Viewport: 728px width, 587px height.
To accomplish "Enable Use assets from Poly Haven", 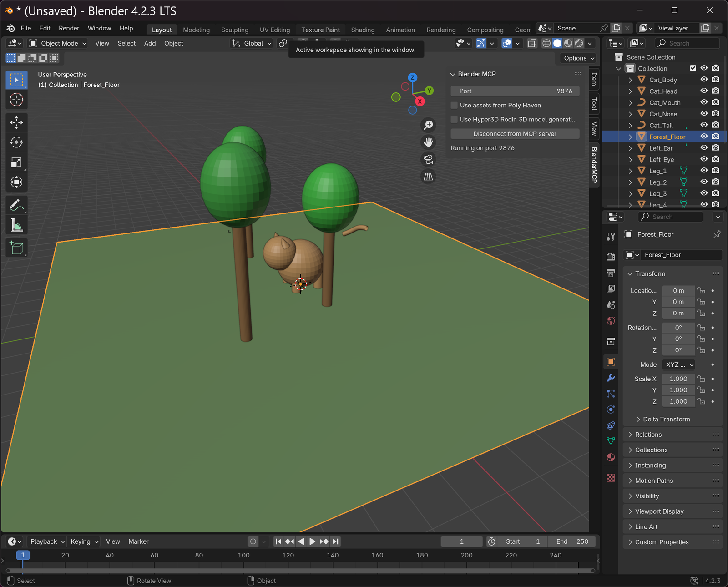I will 454,105.
